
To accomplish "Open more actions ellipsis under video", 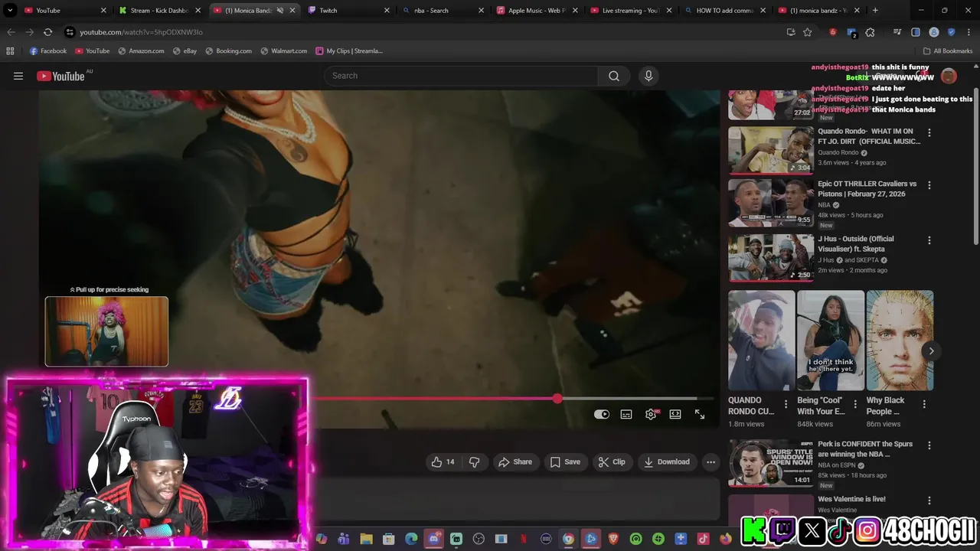I will tap(710, 461).
